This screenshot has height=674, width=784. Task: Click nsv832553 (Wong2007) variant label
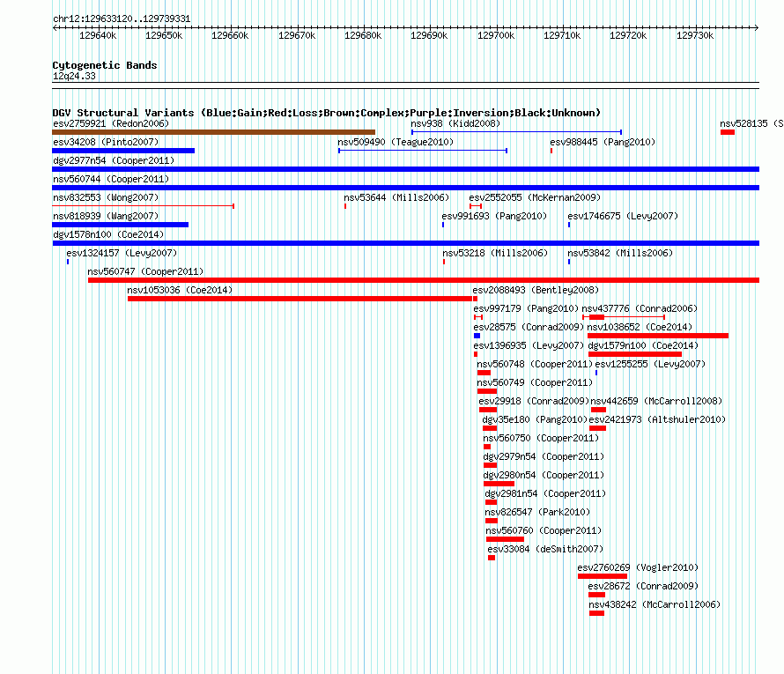click(x=106, y=197)
